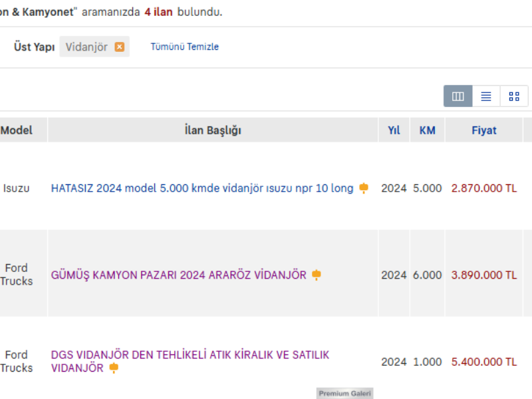Switch to list view icon
The image size is (532, 399).
[x=486, y=96]
